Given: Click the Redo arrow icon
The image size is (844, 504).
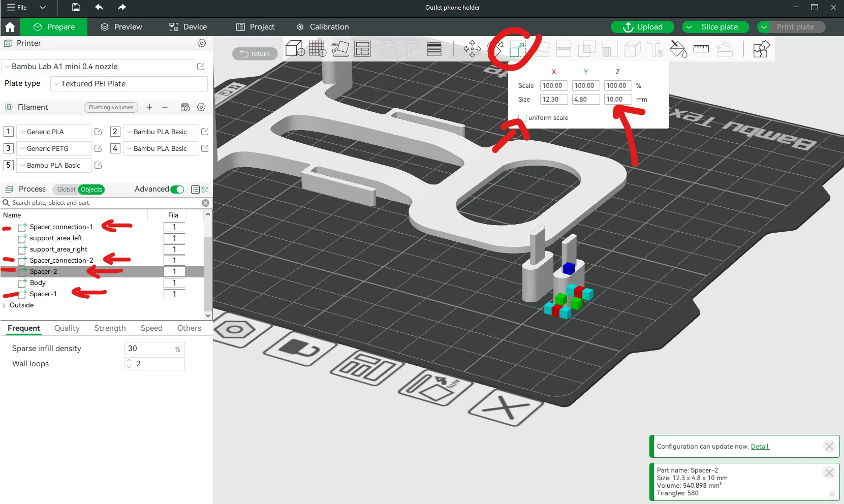Looking at the screenshot, I should tap(122, 7).
